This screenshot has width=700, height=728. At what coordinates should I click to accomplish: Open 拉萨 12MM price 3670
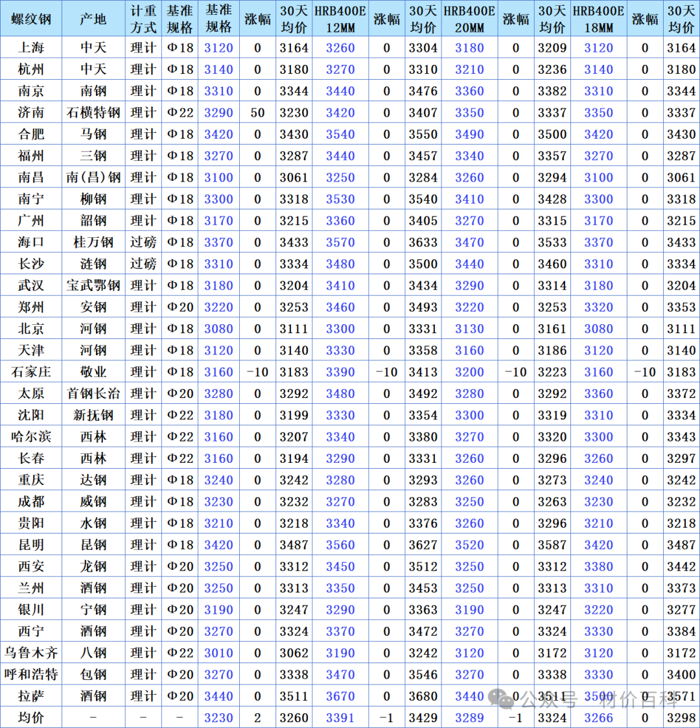pyautogui.click(x=340, y=696)
